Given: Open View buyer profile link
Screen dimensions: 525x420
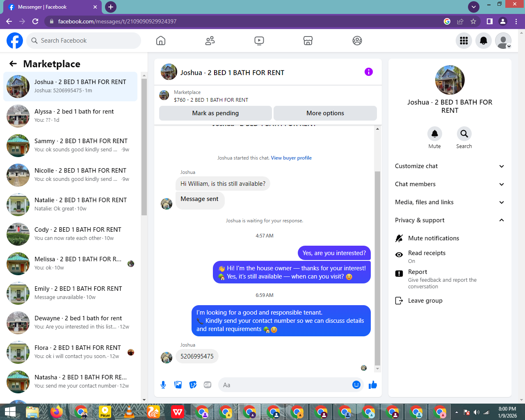Looking at the screenshot, I should (291, 158).
